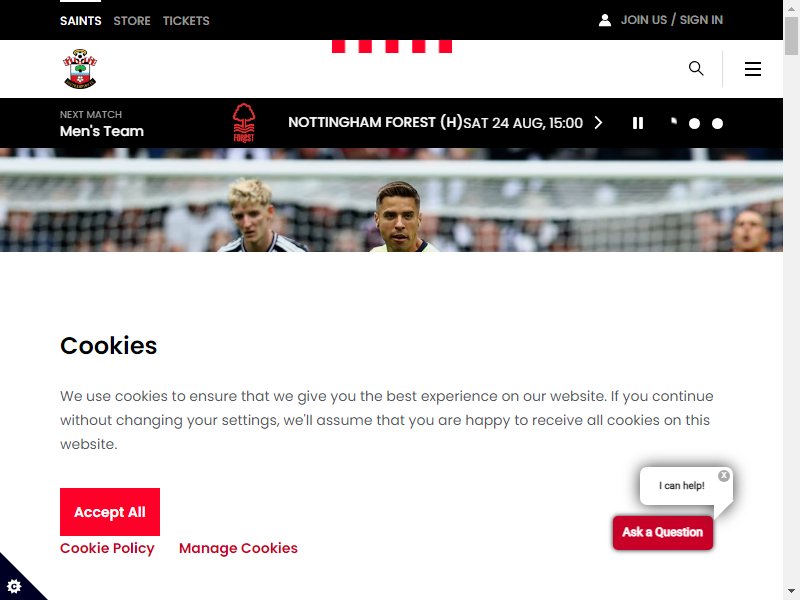Switch to the Store tab
Image resolution: width=800 pixels, height=600 pixels.
click(132, 21)
